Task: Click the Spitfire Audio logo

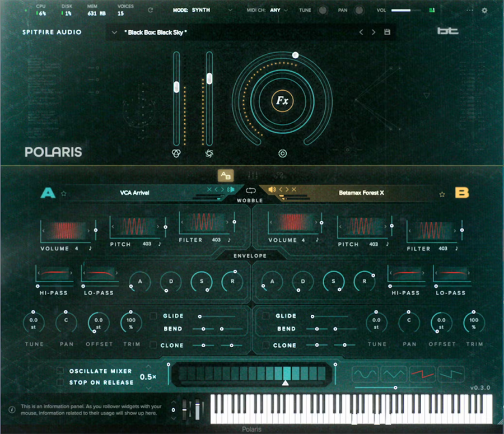Action: pyautogui.click(x=52, y=32)
